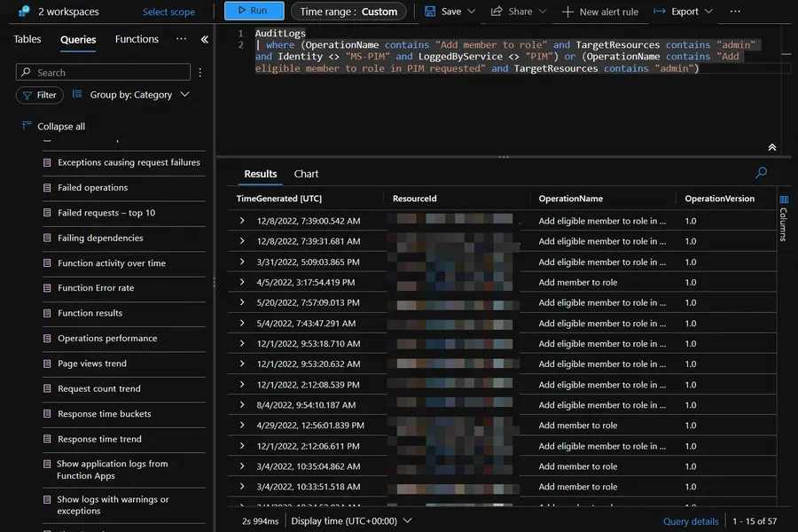Screen dimensions: 798x532
Task: Click the AuditLogs text in query editor
Action: [280, 33]
